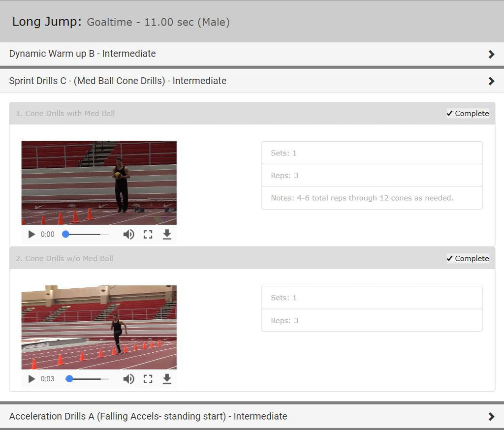Click the Cone Drills w/o Med Ball video thumbnail
This screenshot has width=504, height=430.
[99, 327]
